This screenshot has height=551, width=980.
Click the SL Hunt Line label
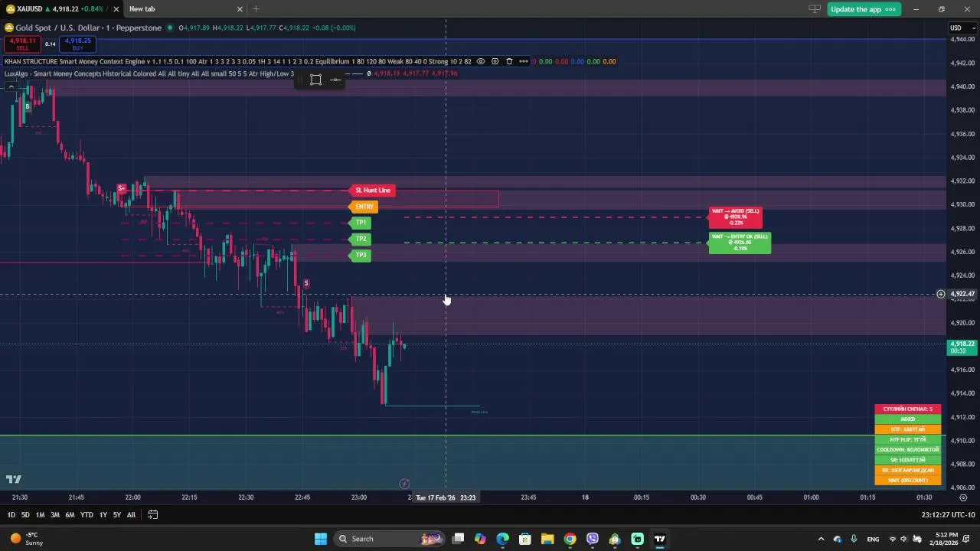click(372, 191)
